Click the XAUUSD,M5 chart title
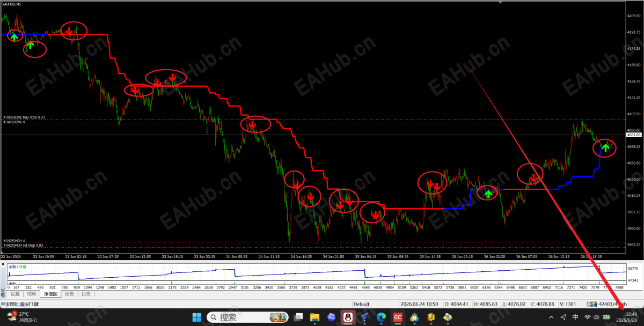Screen dimensions: 644x326 coord(12,4)
